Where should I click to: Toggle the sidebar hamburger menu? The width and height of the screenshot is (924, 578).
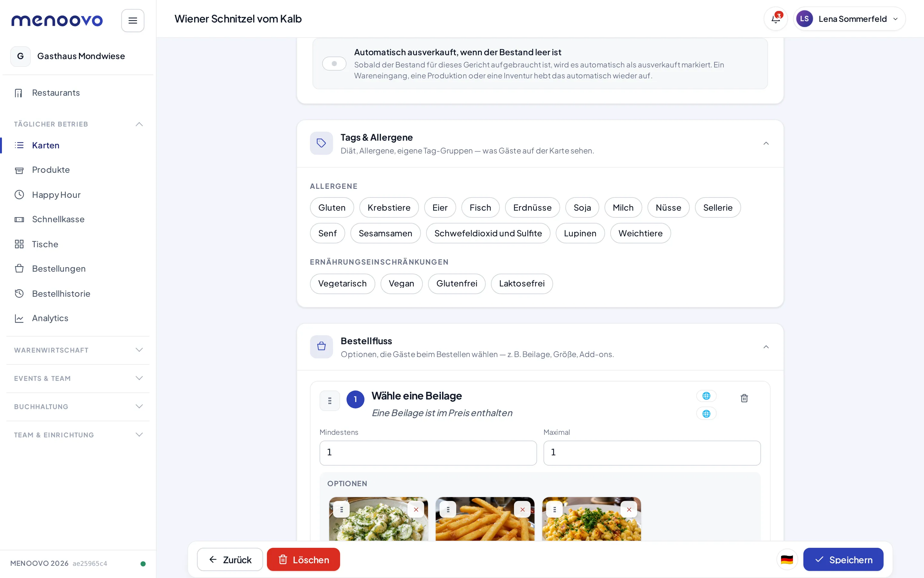133,20
